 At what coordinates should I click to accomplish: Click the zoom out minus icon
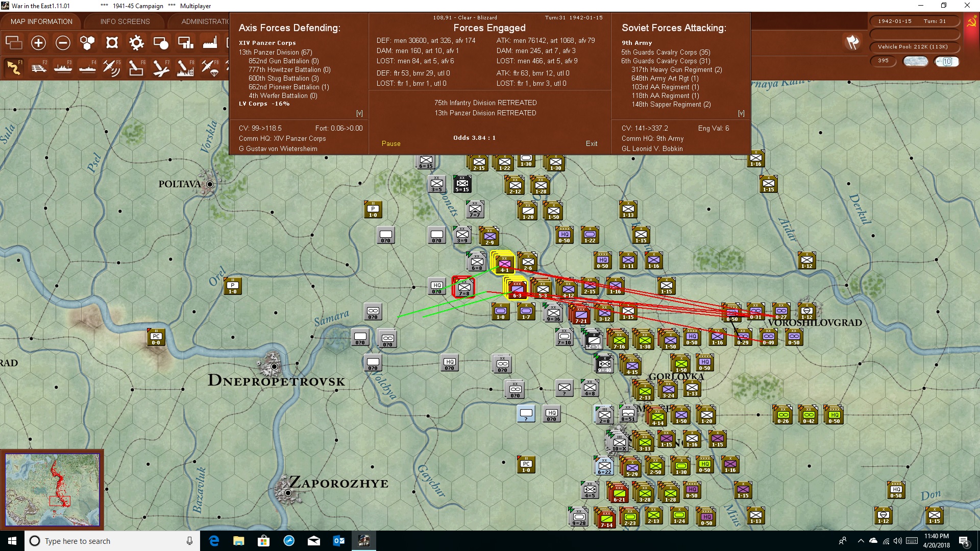pyautogui.click(x=63, y=43)
